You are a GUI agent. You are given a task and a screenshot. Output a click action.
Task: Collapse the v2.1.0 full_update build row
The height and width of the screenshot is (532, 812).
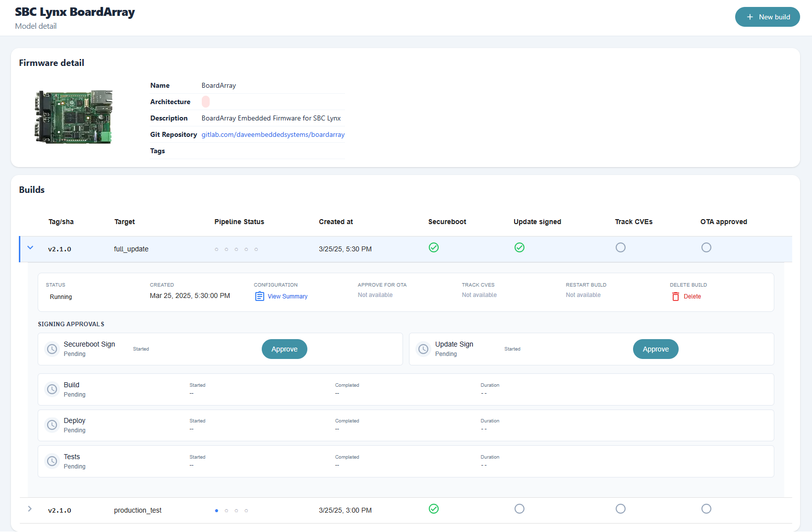(x=30, y=248)
